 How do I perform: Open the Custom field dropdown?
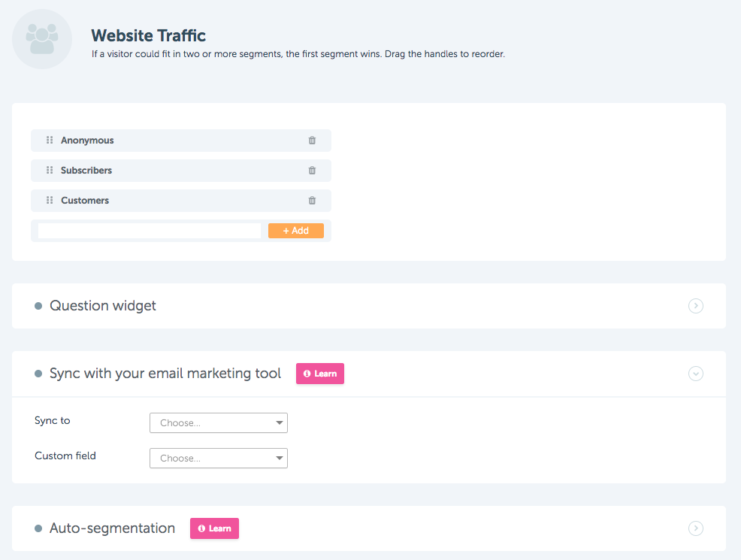(x=219, y=458)
